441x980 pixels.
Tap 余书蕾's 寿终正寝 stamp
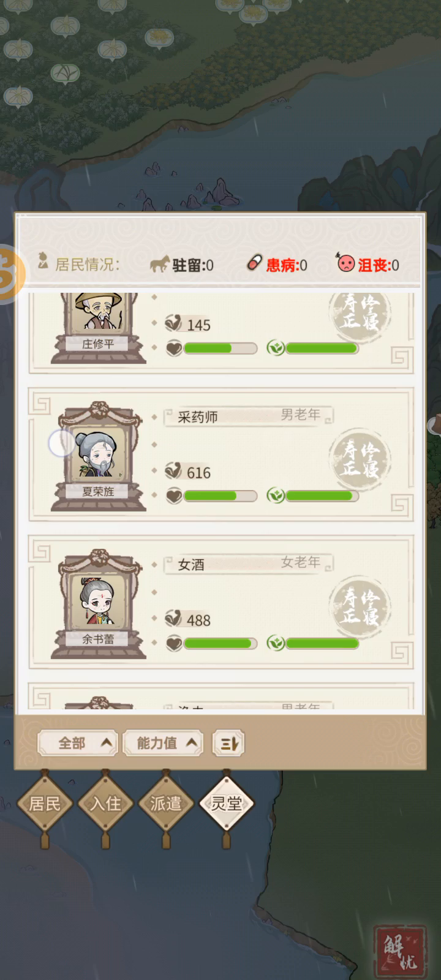pyautogui.click(x=360, y=606)
